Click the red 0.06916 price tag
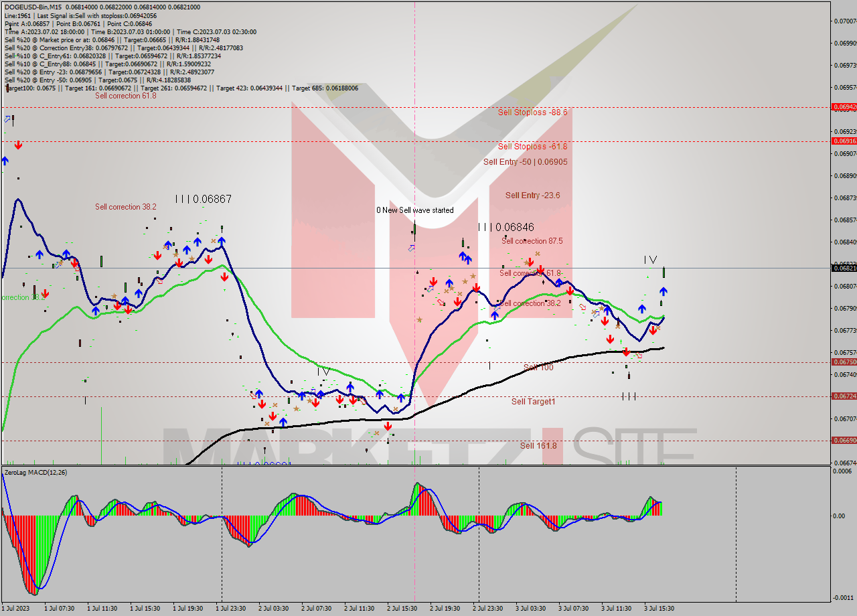The width and height of the screenshot is (857, 616). coord(843,141)
